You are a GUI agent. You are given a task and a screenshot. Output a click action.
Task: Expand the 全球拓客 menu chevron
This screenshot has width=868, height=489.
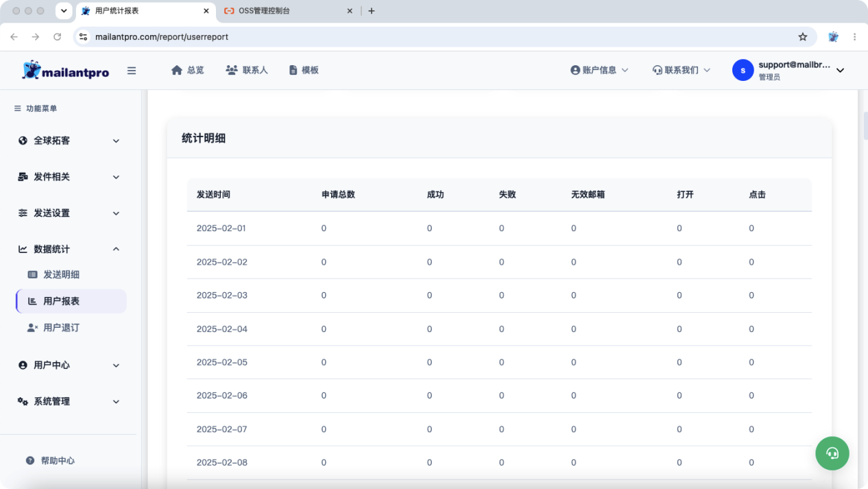116,141
